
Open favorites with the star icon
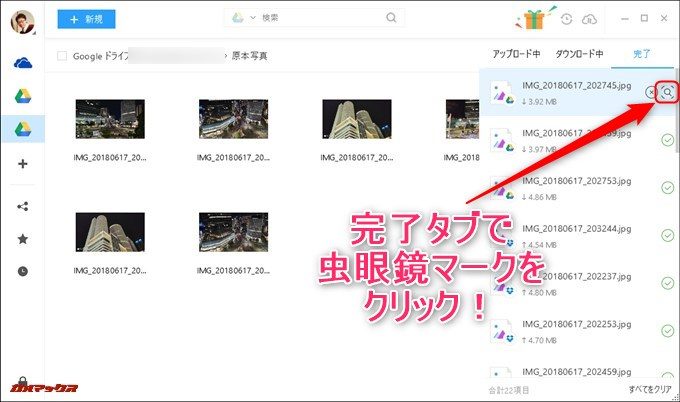point(23,239)
